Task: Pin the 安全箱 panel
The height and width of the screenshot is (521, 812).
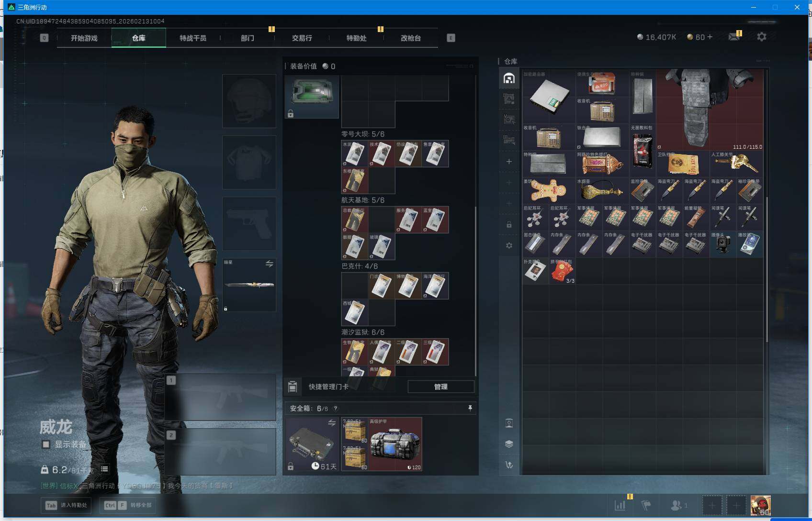Action: click(x=470, y=408)
